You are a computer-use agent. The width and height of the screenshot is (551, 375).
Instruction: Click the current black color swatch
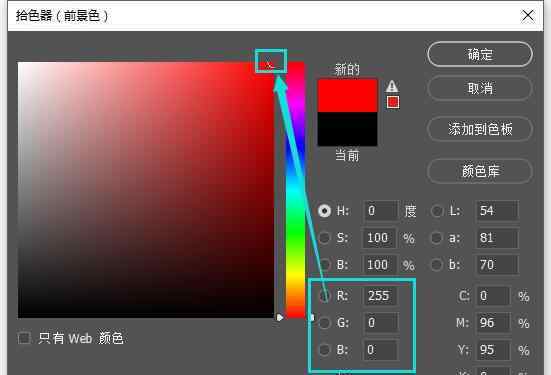[x=348, y=129]
